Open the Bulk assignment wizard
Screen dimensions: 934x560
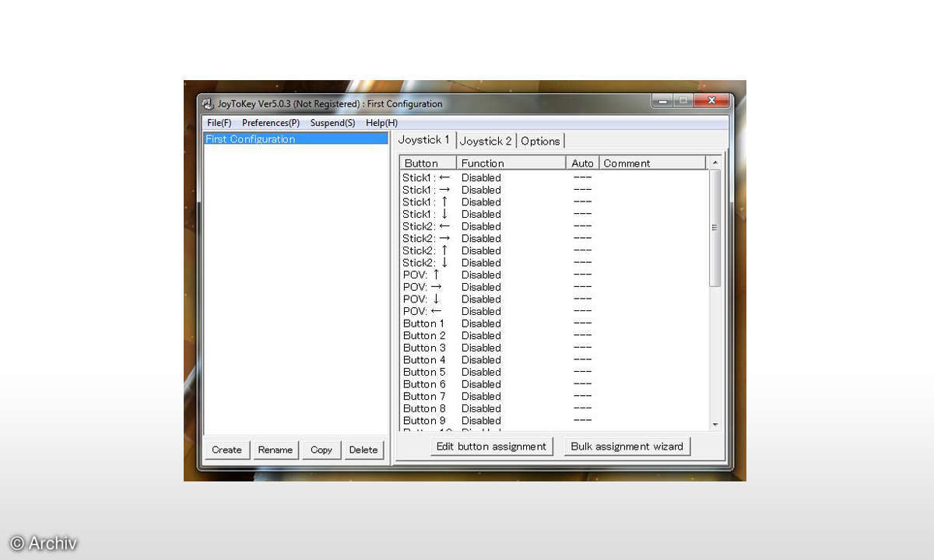tap(627, 446)
